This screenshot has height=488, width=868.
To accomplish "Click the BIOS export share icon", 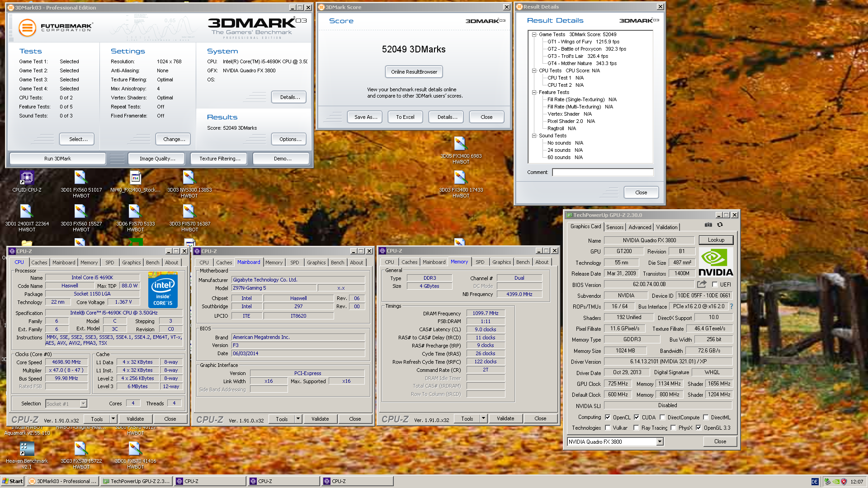I will pyautogui.click(x=702, y=284).
